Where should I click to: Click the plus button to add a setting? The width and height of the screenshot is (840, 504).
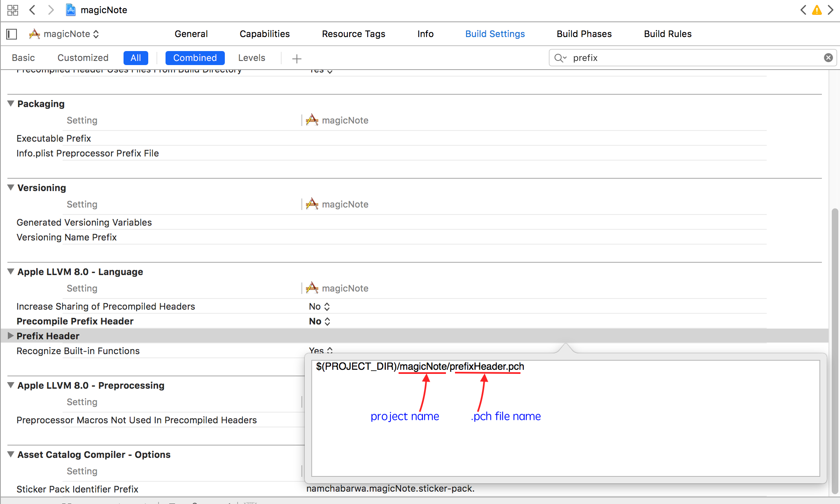296,58
